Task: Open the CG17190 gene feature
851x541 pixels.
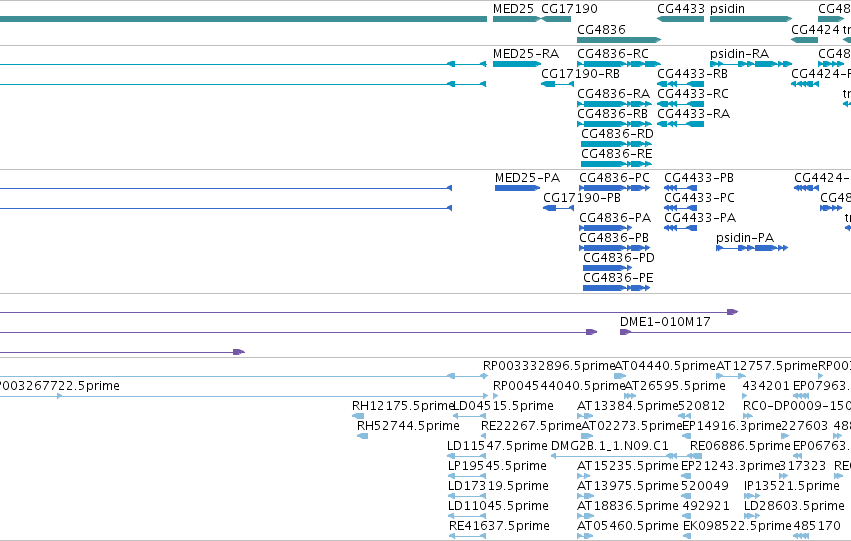Action: (556, 19)
